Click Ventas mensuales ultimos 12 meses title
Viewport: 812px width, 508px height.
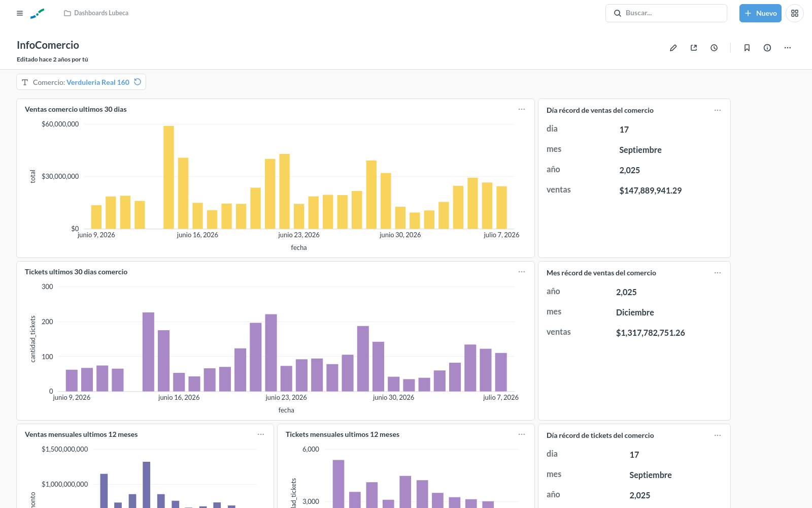pyautogui.click(x=81, y=434)
